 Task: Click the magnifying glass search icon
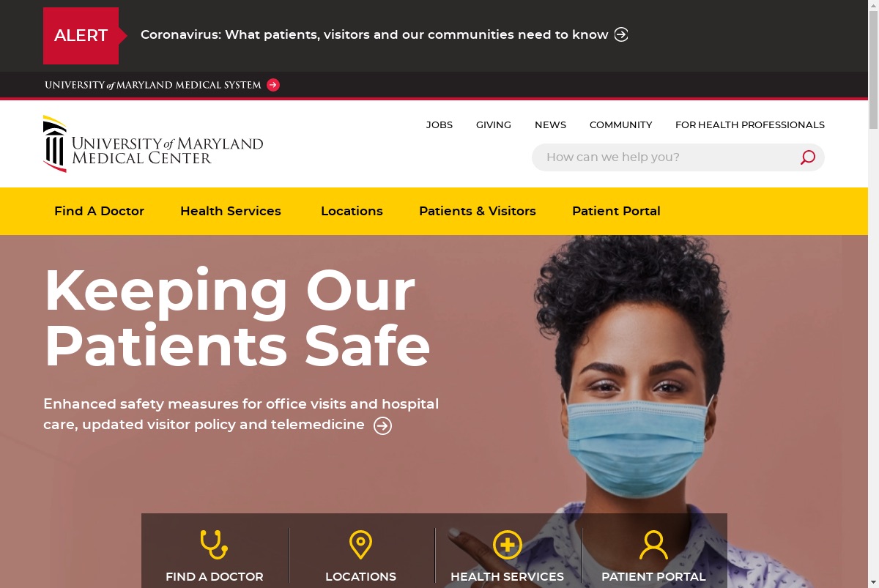807,157
